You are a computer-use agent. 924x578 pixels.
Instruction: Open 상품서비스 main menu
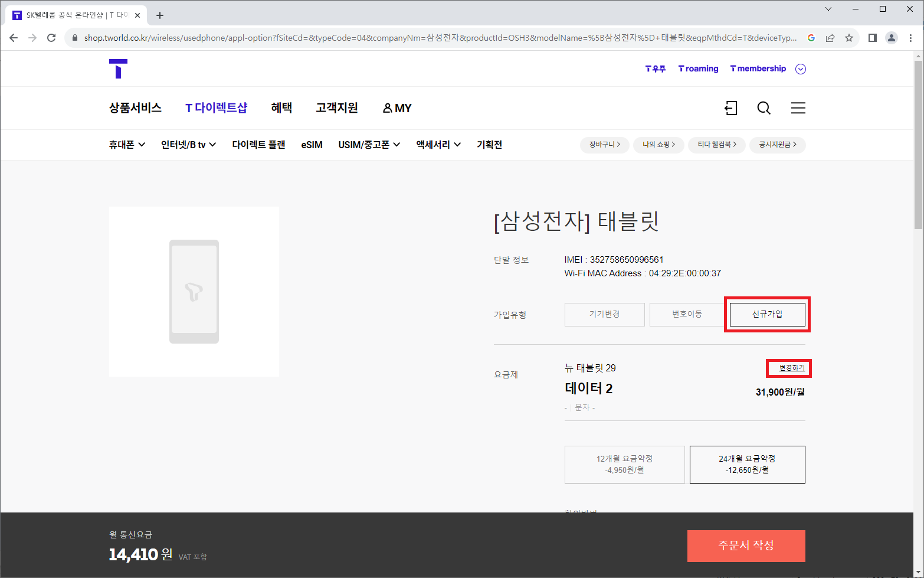point(135,108)
